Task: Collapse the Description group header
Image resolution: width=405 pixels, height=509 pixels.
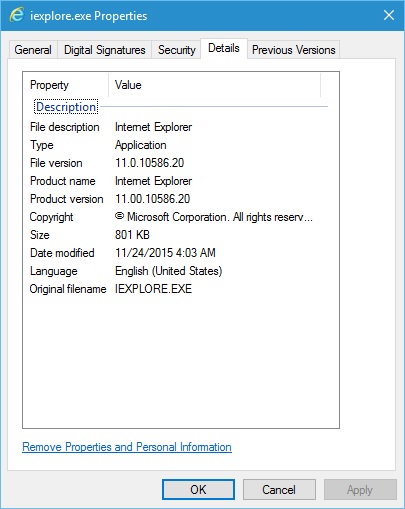Action: [66, 107]
